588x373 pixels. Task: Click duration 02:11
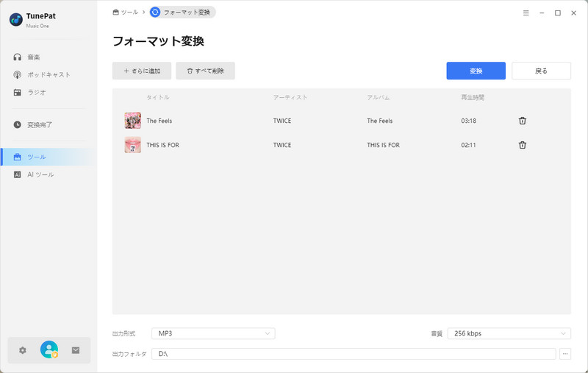[468, 145]
